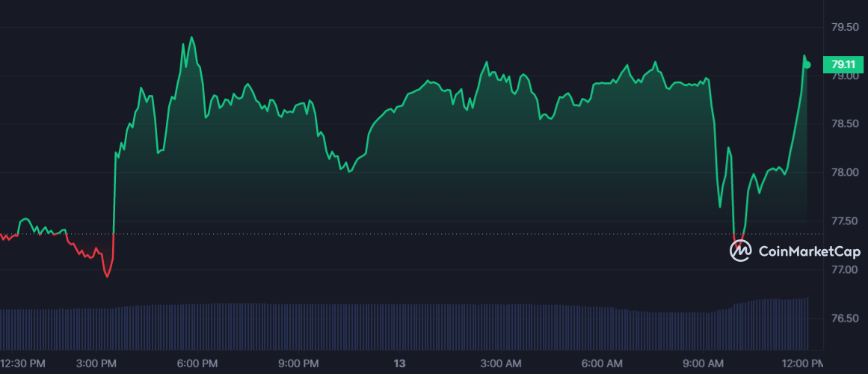Click the 77.00 price axis label
The height and width of the screenshot is (374, 868).
(x=843, y=270)
